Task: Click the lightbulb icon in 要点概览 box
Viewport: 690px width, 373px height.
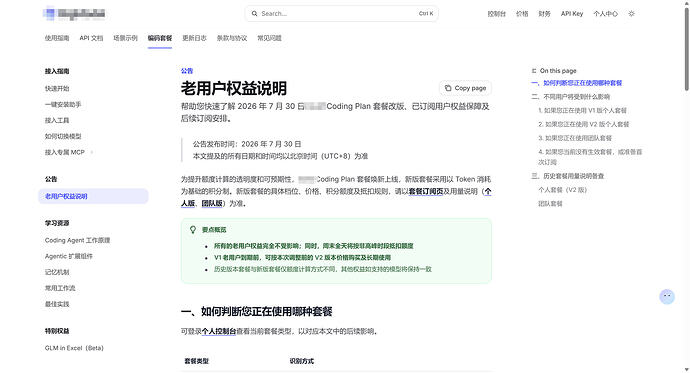Action: pyautogui.click(x=193, y=230)
